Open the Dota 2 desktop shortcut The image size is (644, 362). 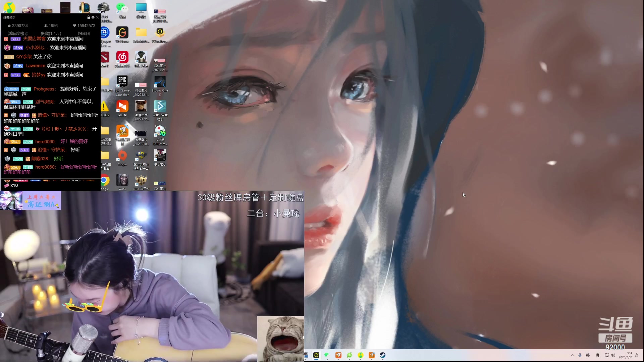point(104,59)
